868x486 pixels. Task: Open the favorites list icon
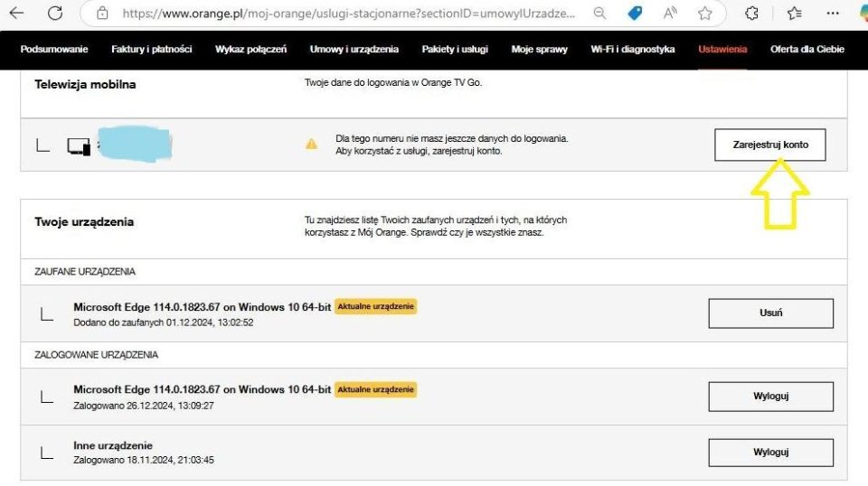tap(795, 14)
